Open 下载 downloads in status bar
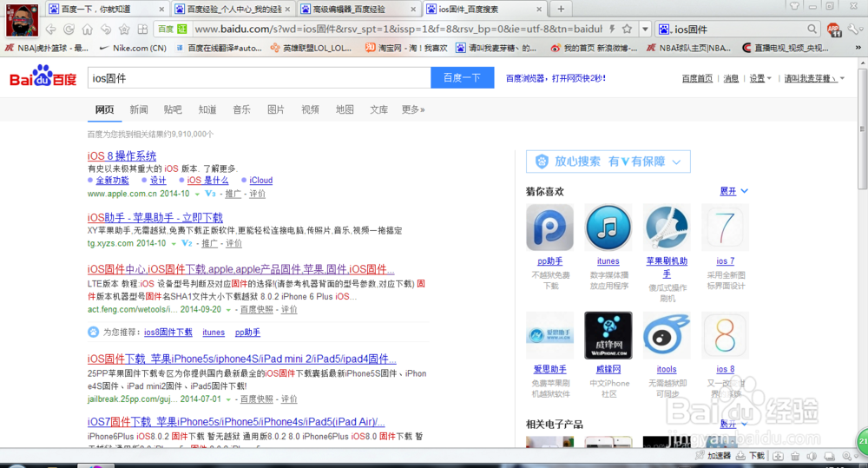 pyautogui.click(x=750, y=455)
